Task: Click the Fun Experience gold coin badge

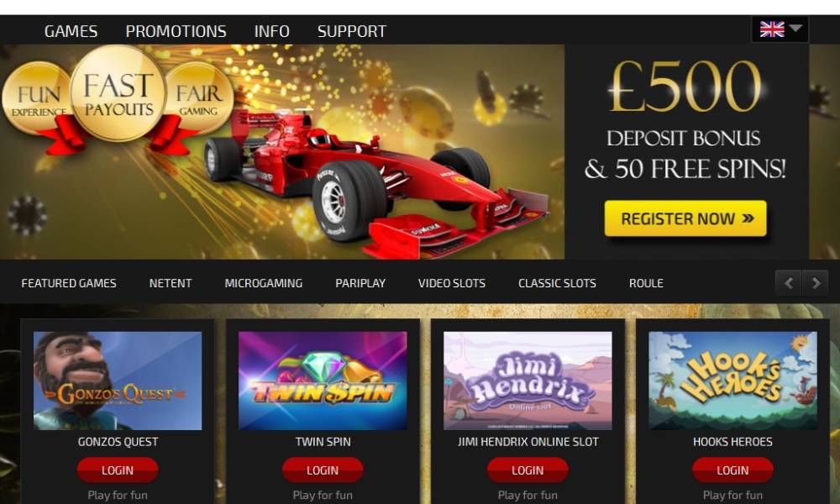Action: 36,98
